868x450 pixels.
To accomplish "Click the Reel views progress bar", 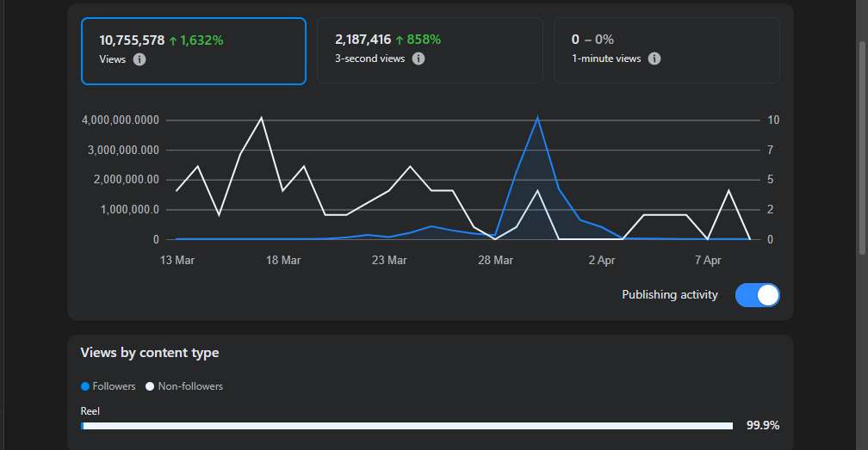I will point(406,426).
